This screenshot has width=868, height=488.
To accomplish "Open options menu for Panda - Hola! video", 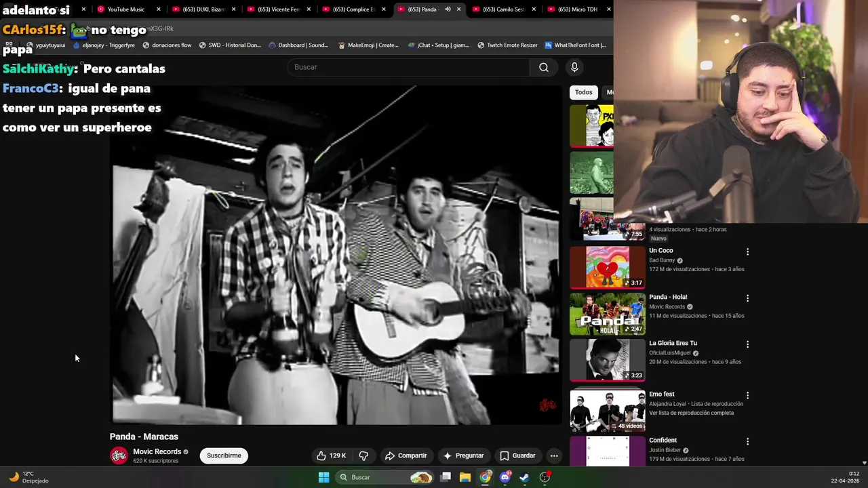I will pos(748,298).
